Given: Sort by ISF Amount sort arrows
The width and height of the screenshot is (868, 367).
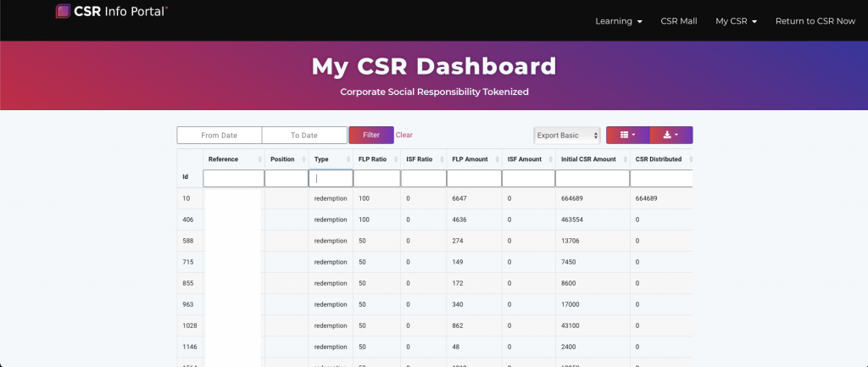Looking at the screenshot, I should pos(551,159).
